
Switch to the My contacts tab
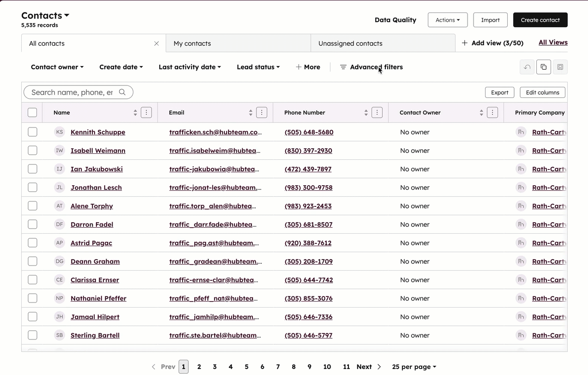pyautogui.click(x=238, y=43)
